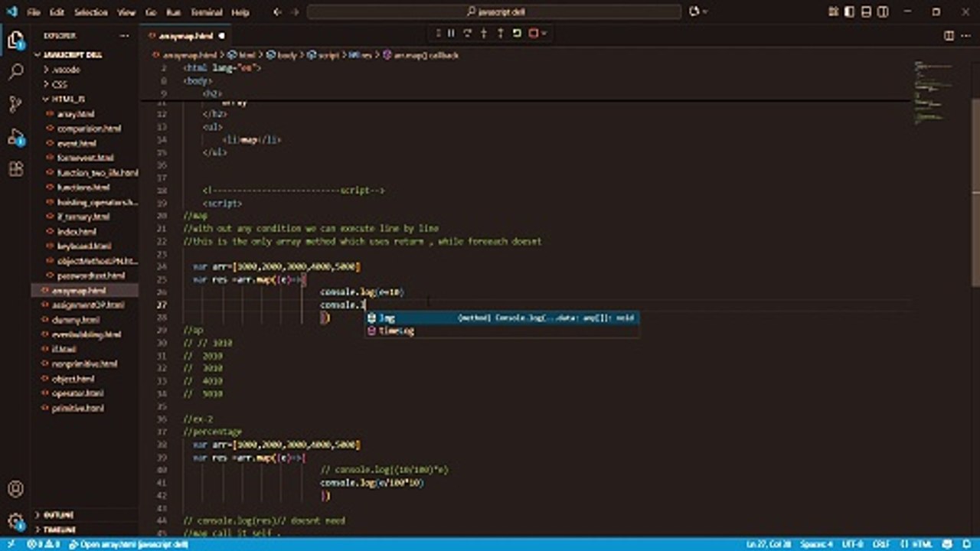Open dropdown beside Copilot icon
The image size is (980, 551).
point(705,12)
